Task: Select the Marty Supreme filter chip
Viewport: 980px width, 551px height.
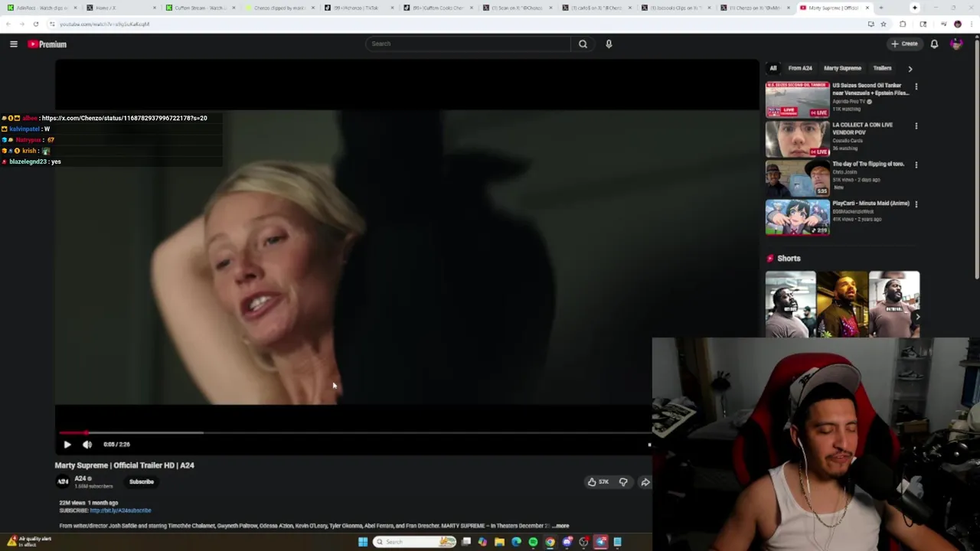Action: coord(842,68)
